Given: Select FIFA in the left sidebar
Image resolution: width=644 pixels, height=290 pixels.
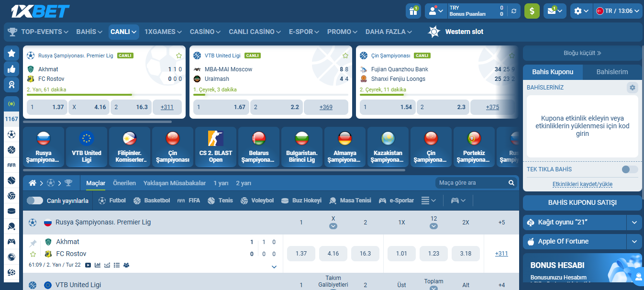Looking at the screenshot, I should coord(11,165).
